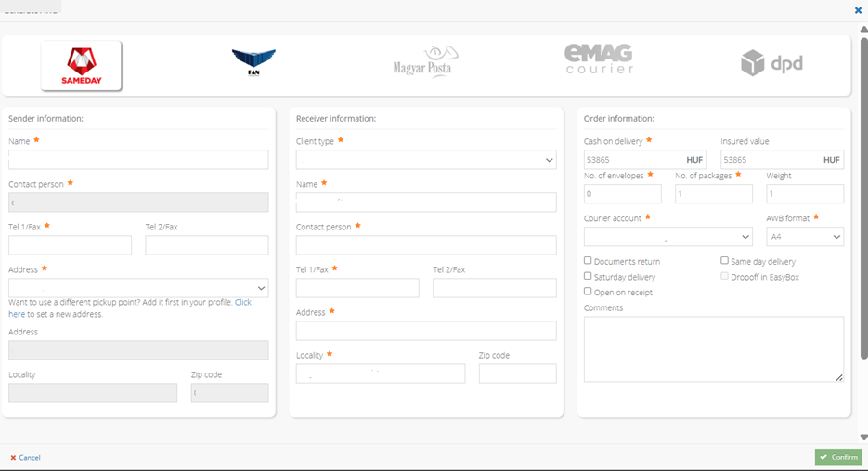Select the Sameday courier logo
Screen dimensions: 868x471
(x=81, y=65)
